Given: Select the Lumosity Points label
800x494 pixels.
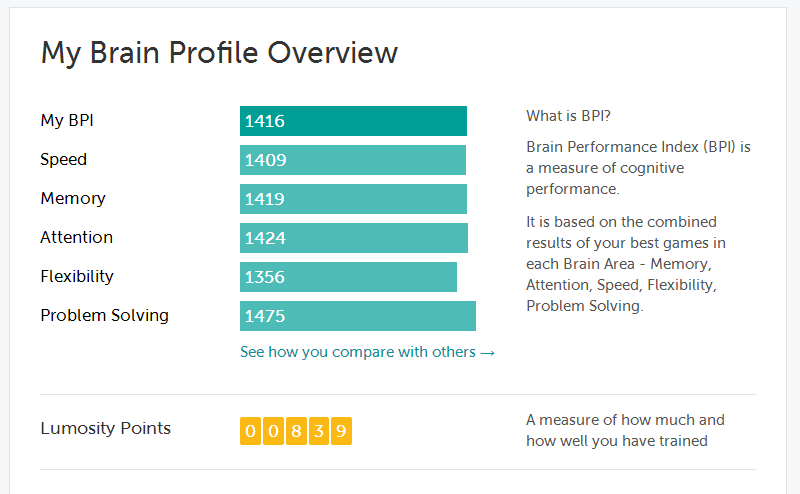Looking at the screenshot, I should click(x=106, y=428).
